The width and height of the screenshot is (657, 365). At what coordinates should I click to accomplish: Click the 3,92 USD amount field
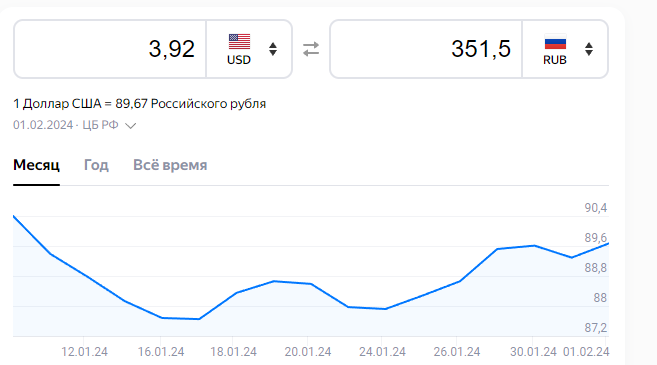(x=110, y=49)
